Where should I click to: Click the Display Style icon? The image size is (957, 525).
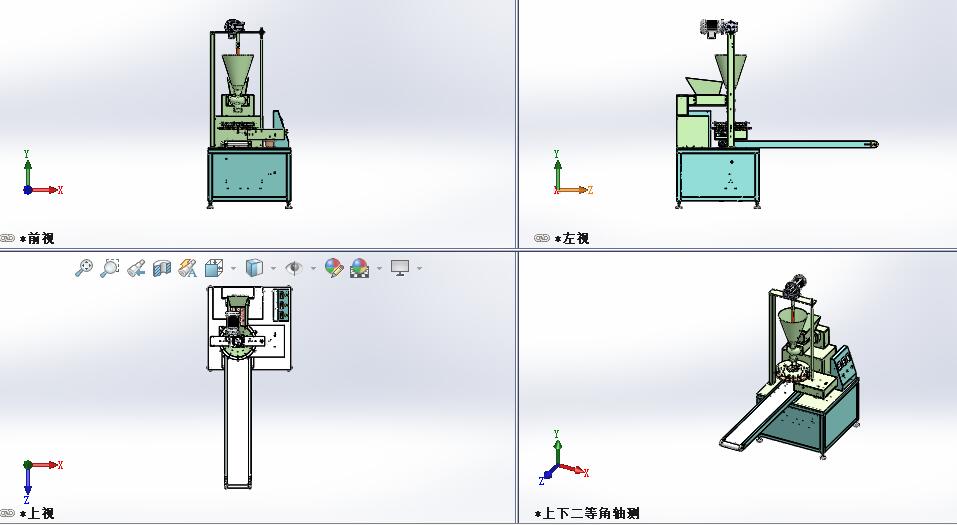(254, 267)
